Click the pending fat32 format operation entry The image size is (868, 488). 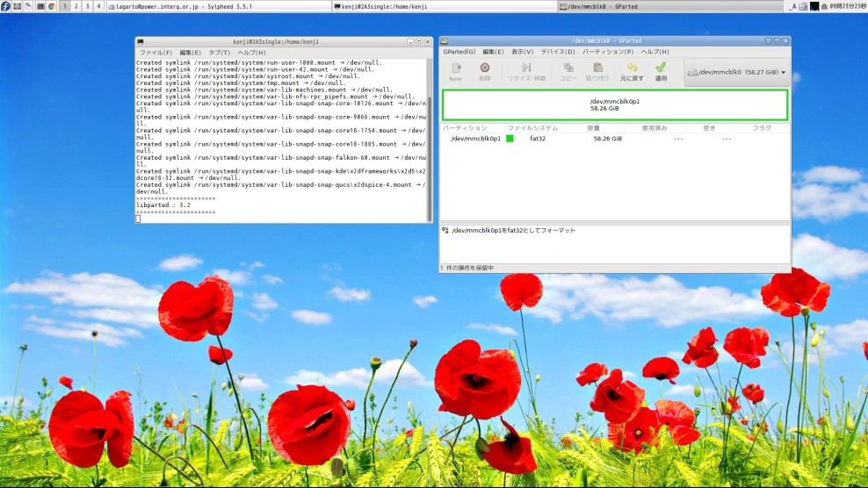513,230
